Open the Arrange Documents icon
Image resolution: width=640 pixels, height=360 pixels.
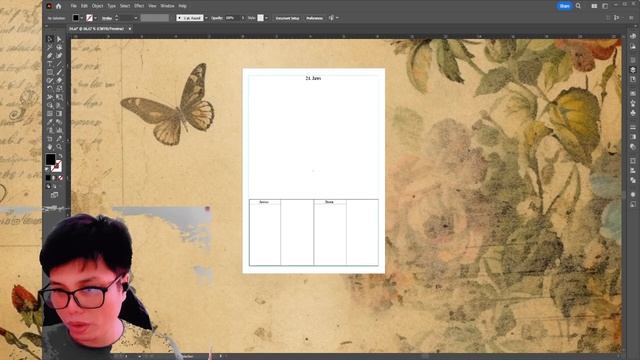[x=594, y=6]
